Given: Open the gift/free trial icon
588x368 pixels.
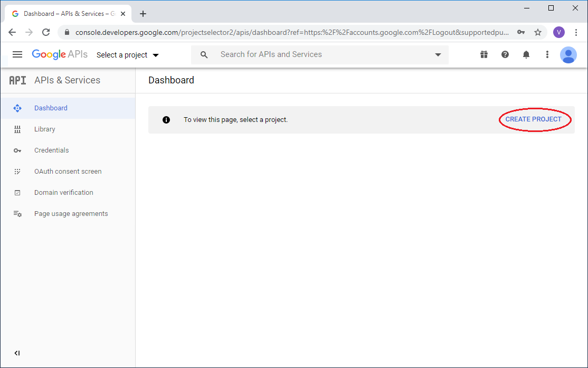Looking at the screenshot, I should click(484, 55).
